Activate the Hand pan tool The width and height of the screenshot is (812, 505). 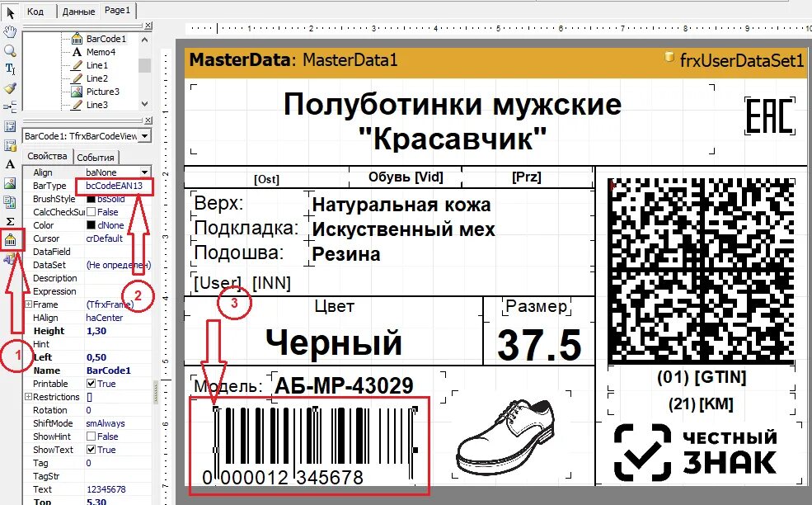click(x=11, y=31)
